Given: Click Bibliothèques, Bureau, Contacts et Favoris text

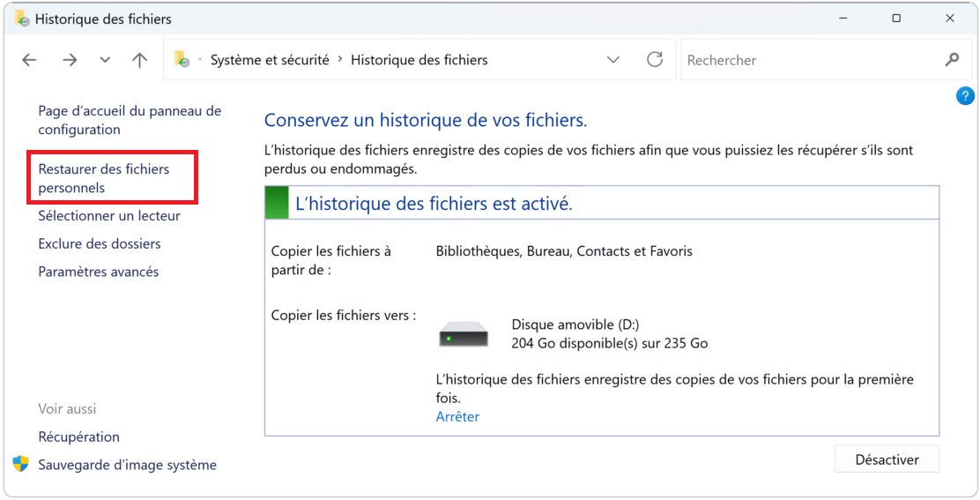Looking at the screenshot, I should click(x=564, y=251).
